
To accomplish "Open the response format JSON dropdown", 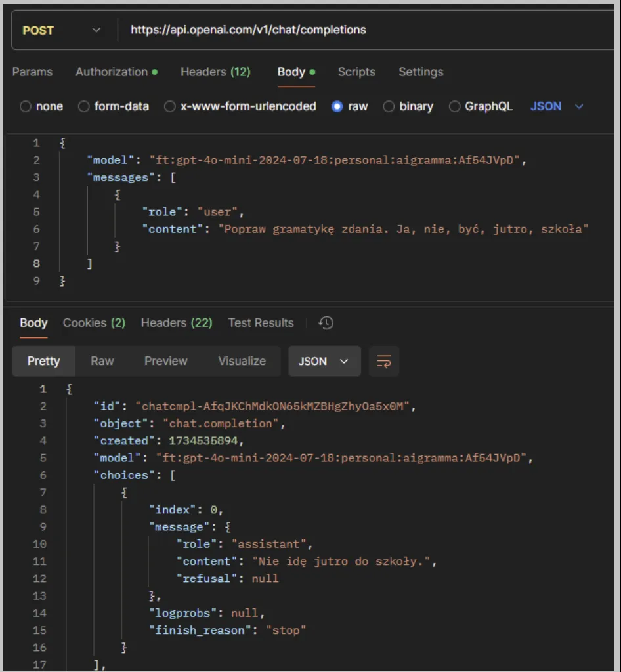I will [324, 361].
